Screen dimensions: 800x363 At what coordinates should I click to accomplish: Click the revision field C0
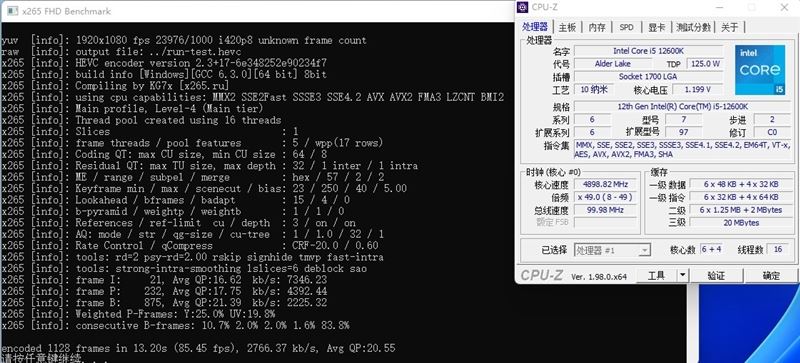pos(772,132)
